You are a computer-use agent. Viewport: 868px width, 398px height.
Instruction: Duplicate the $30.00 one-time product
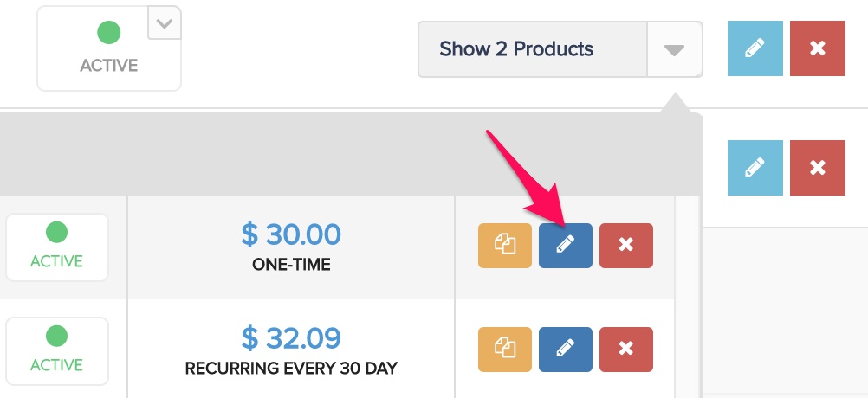[505, 246]
